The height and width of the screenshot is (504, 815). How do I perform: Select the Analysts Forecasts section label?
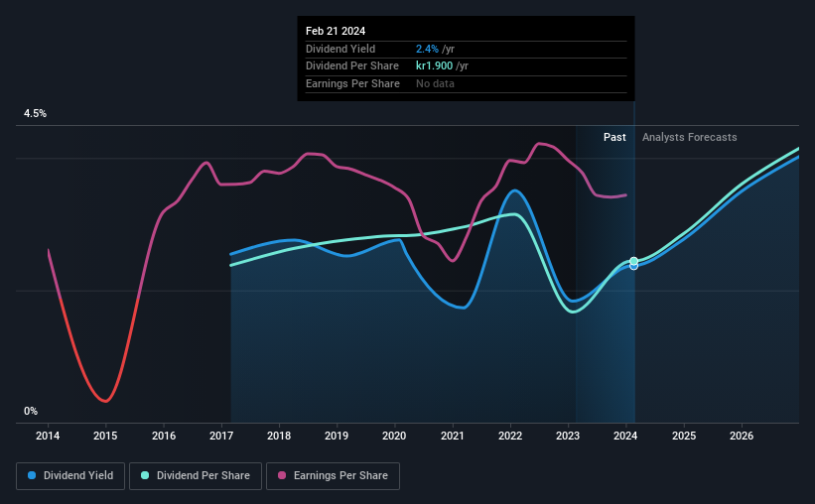[x=689, y=137]
